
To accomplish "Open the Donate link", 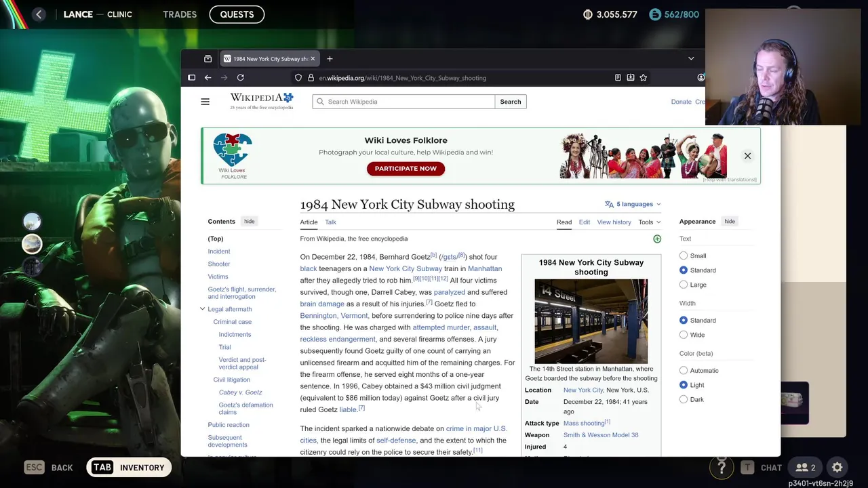I will (681, 102).
